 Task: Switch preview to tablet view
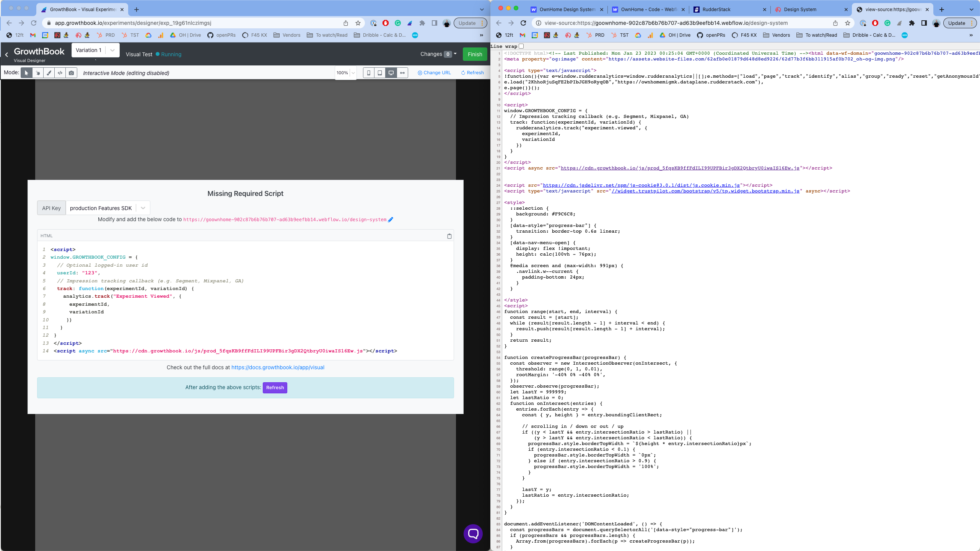coord(380,73)
